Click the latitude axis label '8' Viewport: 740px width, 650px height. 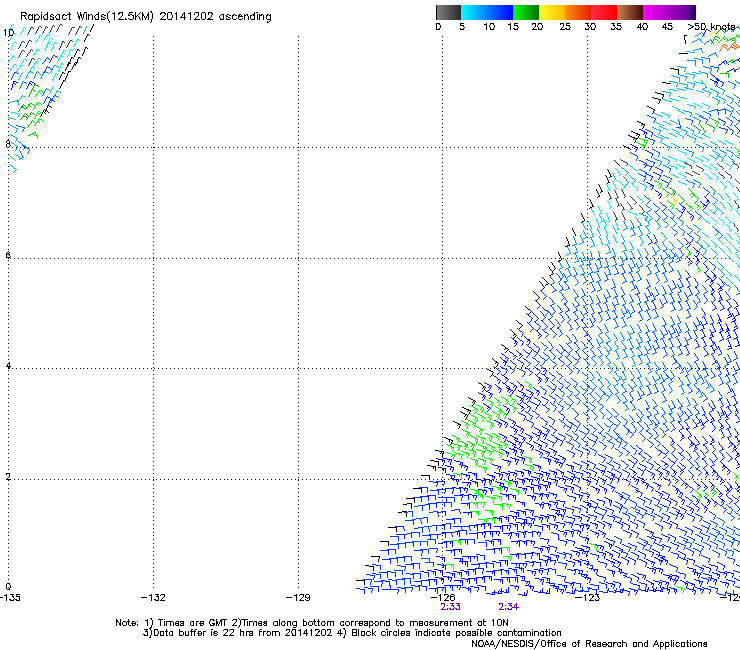point(8,144)
